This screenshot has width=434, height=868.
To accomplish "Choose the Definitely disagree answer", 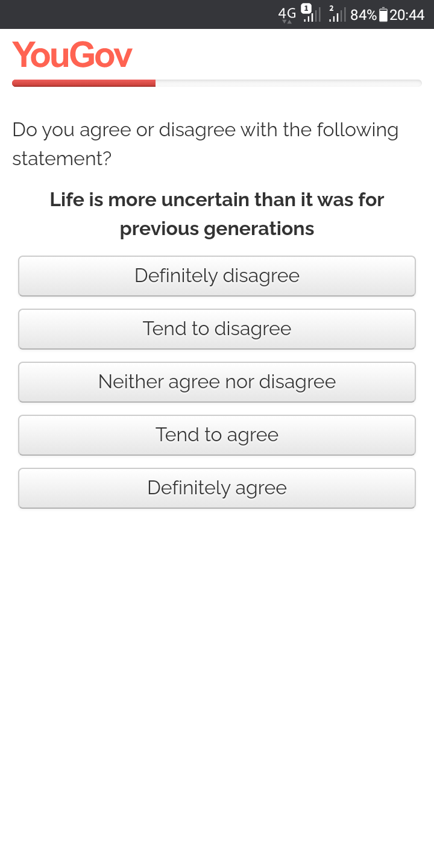I will click(x=217, y=276).
